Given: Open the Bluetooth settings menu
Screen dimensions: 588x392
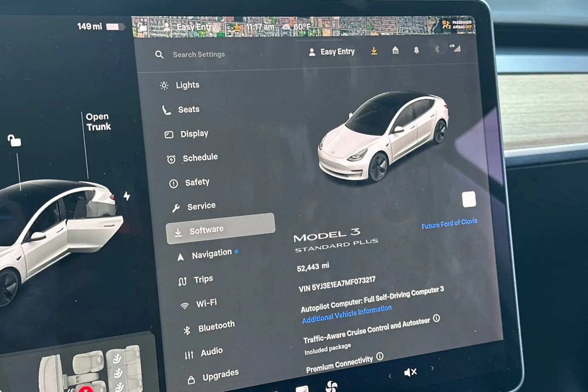Looking at the screenshot, I should coord(209,327).
